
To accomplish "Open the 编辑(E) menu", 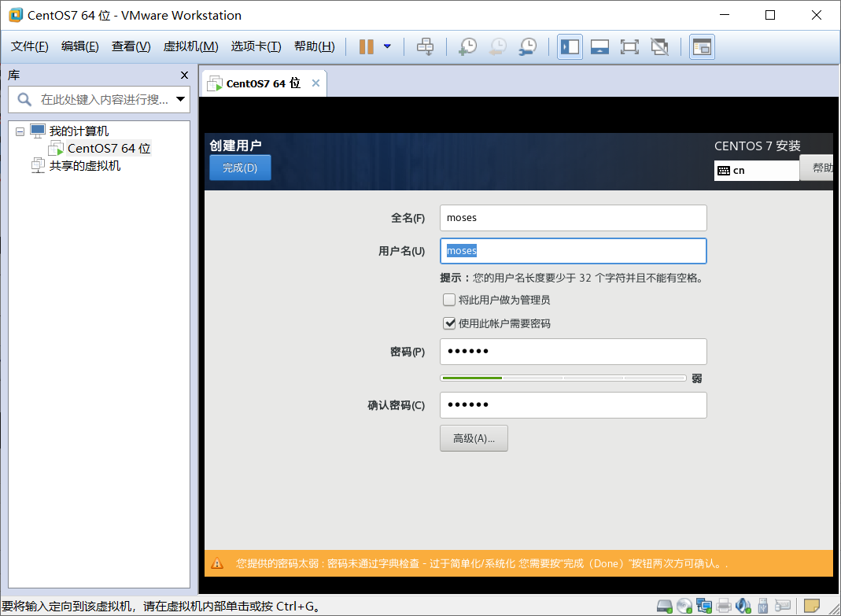I will click(80, 46).
